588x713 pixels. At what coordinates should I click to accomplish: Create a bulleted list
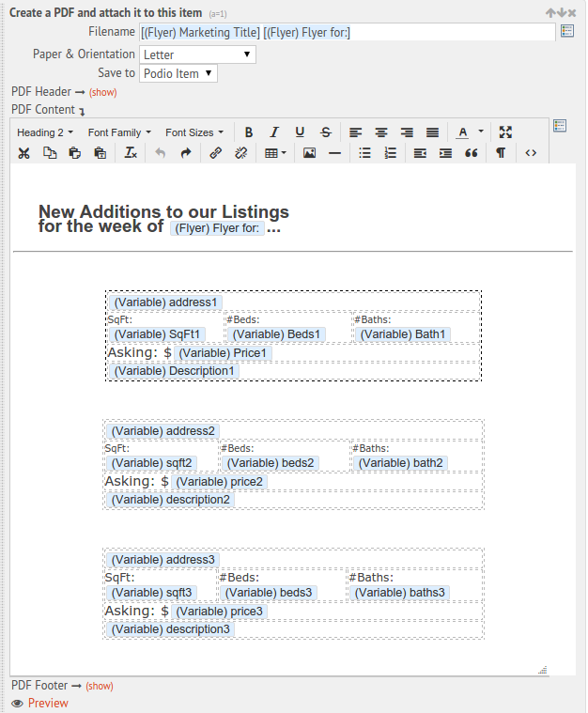[364, 153]
